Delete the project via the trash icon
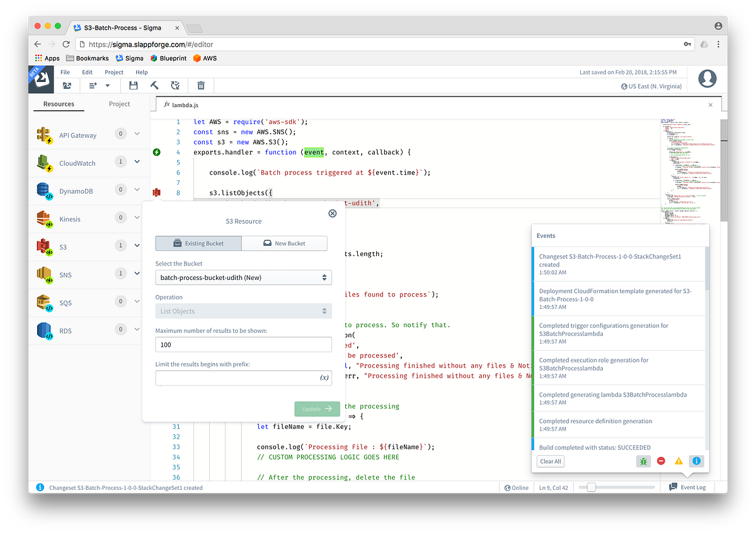The width and height of the screenshot is (756, 534). coord(200,85)
